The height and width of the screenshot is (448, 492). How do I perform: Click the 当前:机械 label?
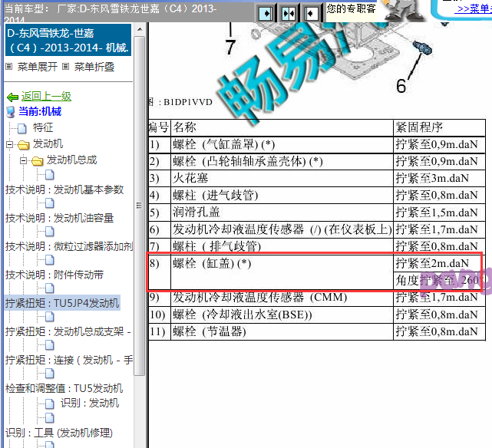[40, 111]
